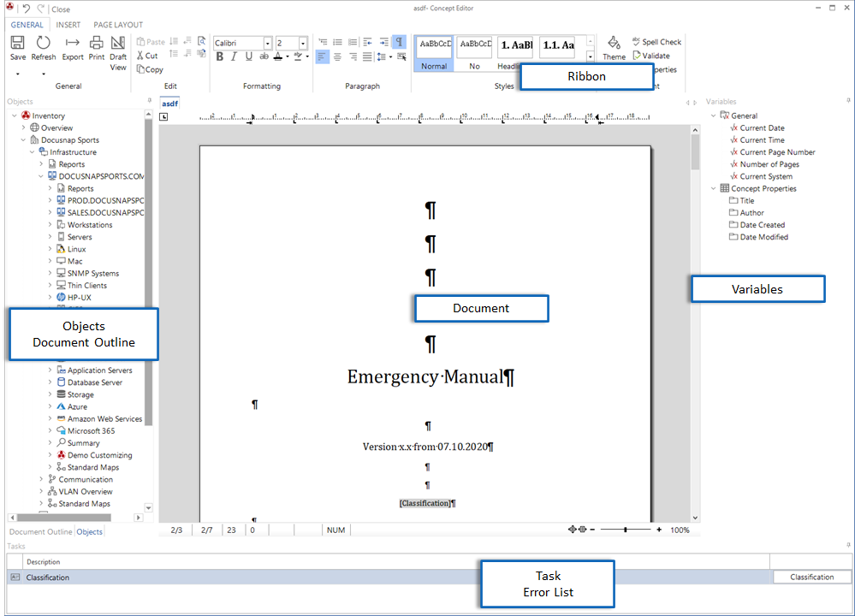Expand the Workstations node
Screen dimensions: 855x616
50,225
